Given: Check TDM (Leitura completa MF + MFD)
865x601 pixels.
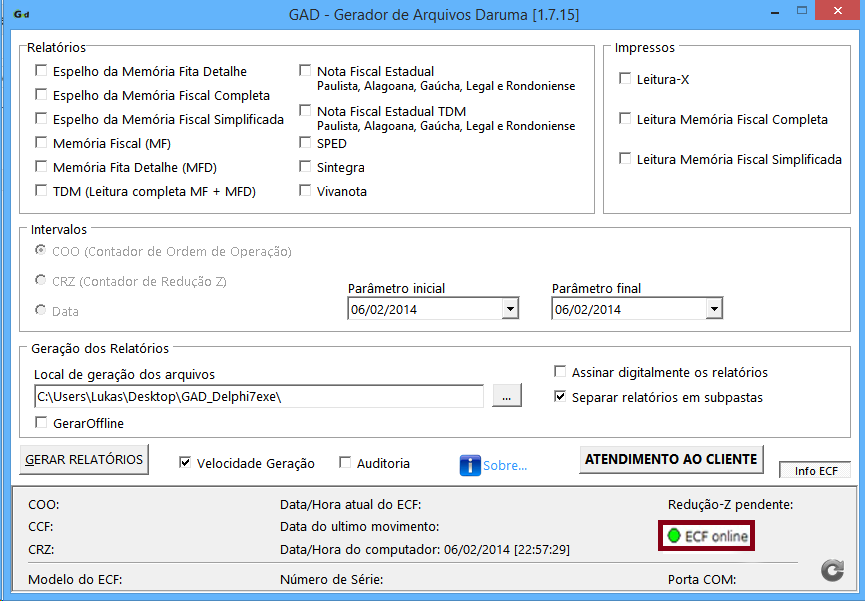Looking at the screenshot, I should [x=41, y=191].
